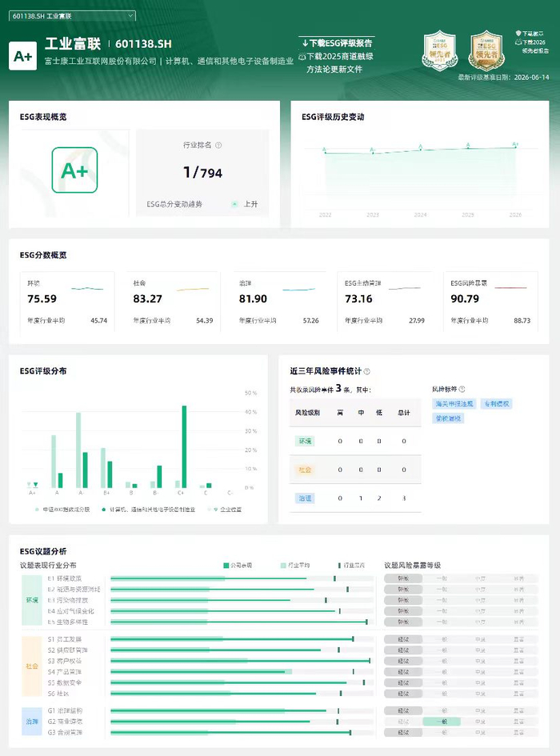The height and width of the screenshot is (756, 560).
Task: Open the 601138.SH stock selector dropdown
Action: 72,16
